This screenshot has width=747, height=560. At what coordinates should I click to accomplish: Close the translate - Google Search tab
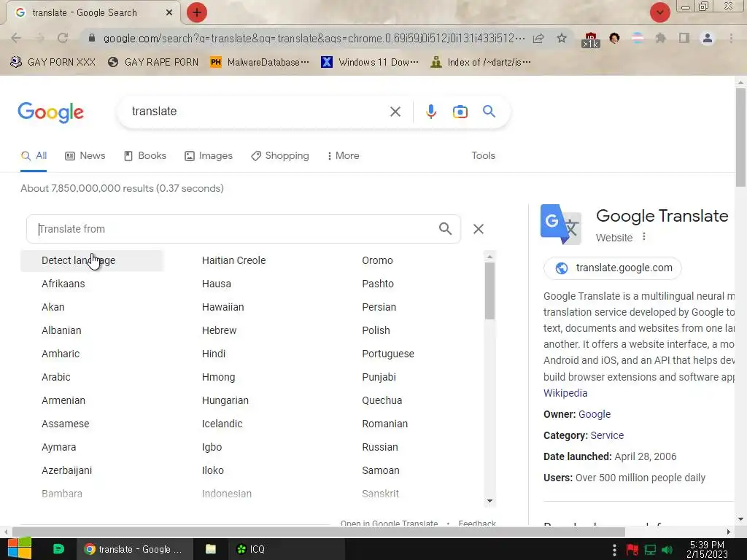click(169, 13)
